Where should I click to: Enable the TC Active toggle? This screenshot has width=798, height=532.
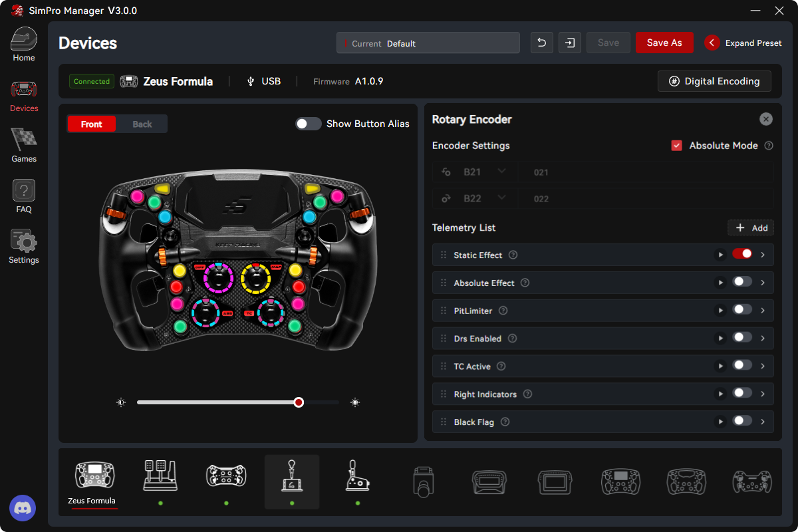[x=742, y=366]
